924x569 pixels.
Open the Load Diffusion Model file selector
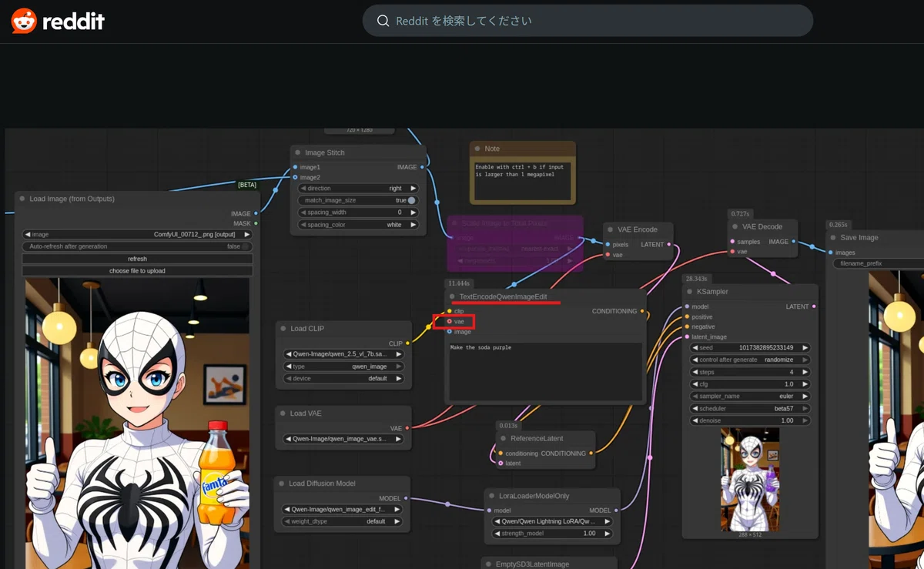(x=342, y=509)
